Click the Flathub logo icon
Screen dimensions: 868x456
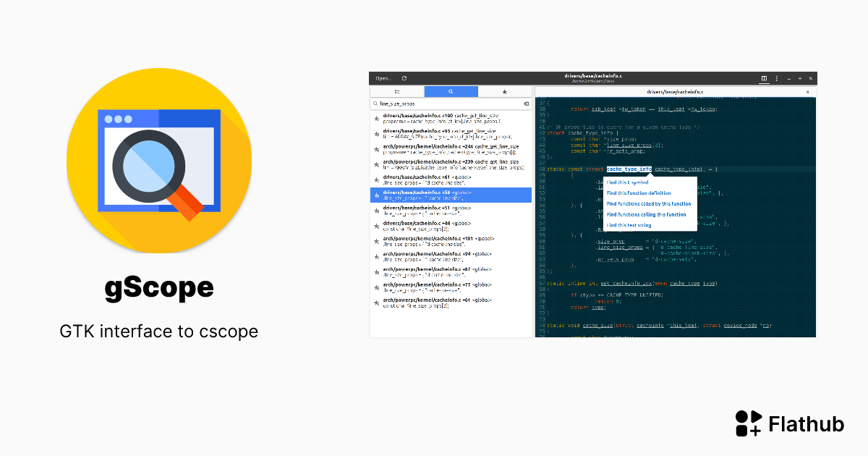pos(748,423)
